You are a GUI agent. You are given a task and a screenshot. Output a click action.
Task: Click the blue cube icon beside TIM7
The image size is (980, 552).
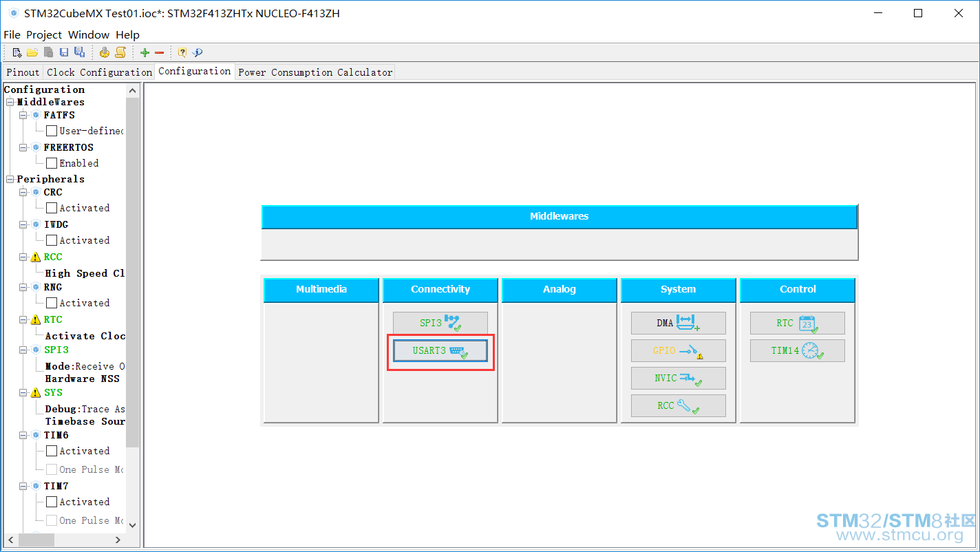click(x=36, y=486)
